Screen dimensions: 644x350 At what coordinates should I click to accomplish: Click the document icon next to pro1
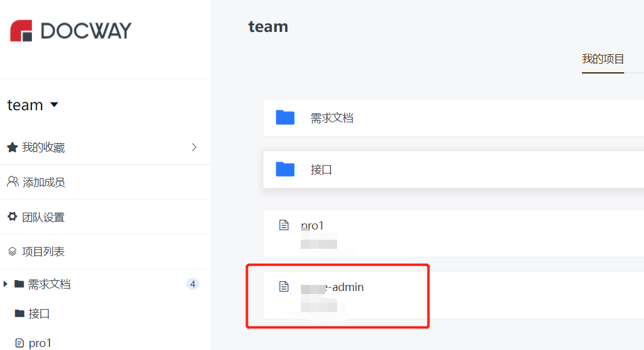[x=283, y=225]
